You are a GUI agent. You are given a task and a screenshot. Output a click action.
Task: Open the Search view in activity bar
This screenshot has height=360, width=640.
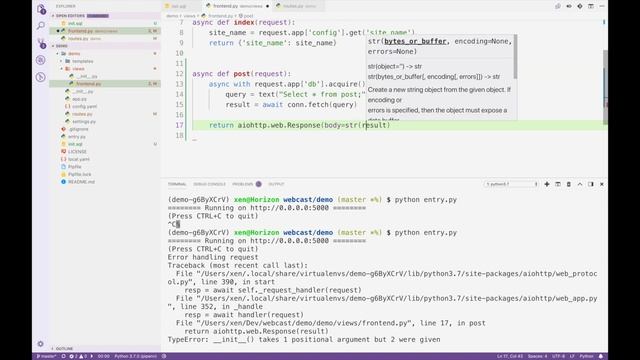(41, 26)
